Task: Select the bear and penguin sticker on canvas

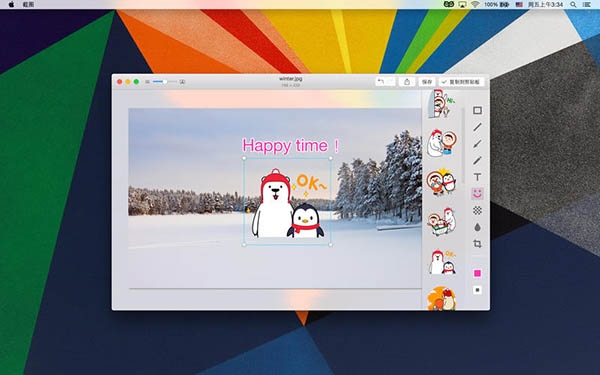Action: point(287,202)
